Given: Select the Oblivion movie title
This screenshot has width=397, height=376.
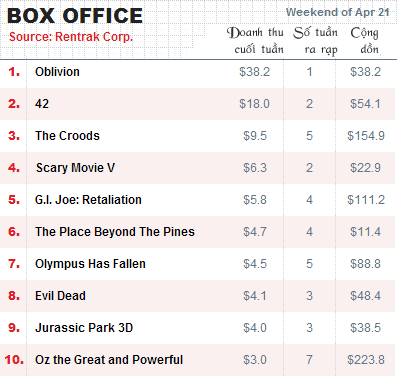Looking at the screenshot, I should (x=57, y=72).
